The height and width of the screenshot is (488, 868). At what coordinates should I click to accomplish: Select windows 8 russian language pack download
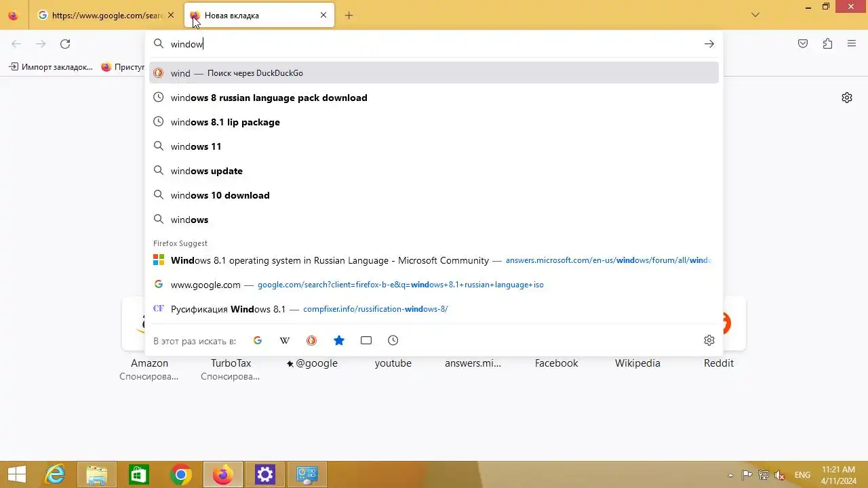434,98
